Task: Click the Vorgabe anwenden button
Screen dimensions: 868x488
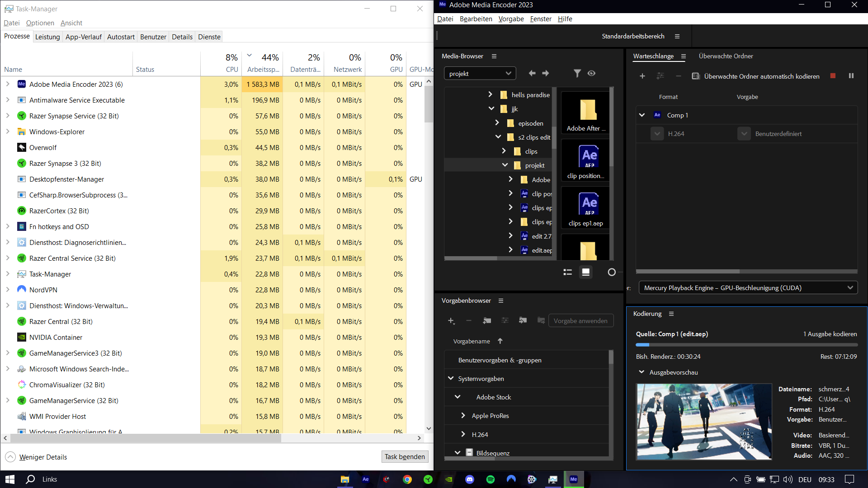Action: tap(581, 321)
